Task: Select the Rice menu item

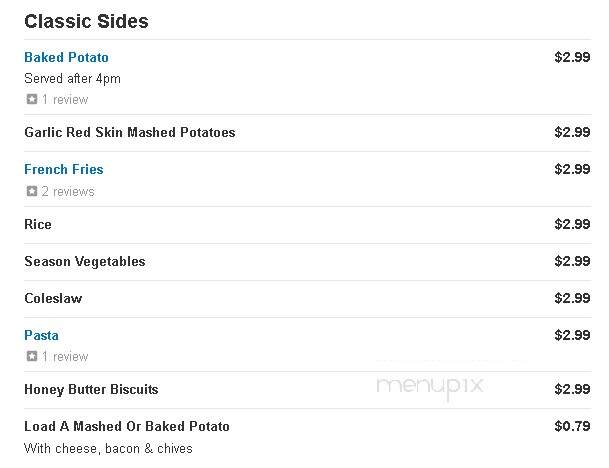Action: [x=38, y=224]
